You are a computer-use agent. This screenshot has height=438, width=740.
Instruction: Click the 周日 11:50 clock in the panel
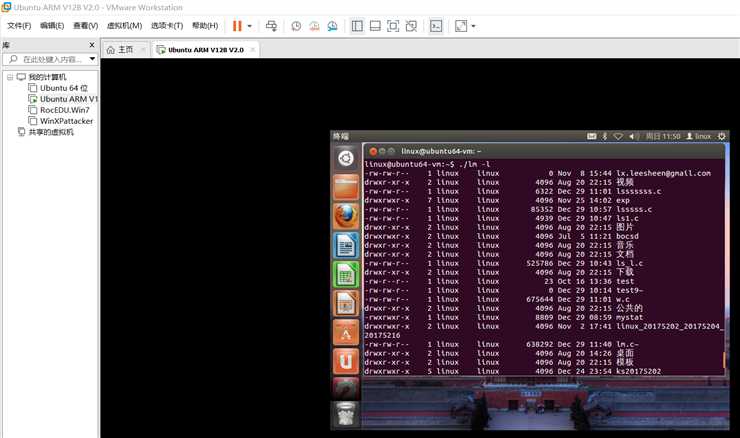663,136
